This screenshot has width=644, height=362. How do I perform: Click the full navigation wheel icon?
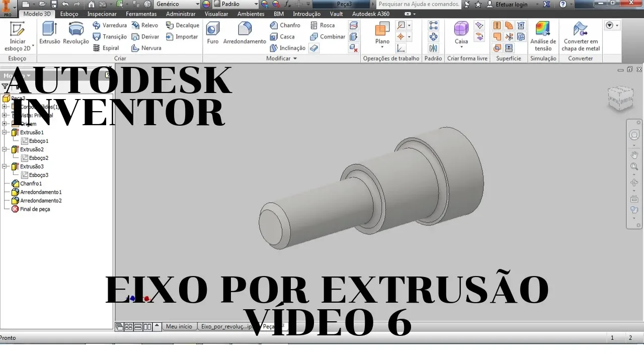pyautogui.click(x=634, y=135)
